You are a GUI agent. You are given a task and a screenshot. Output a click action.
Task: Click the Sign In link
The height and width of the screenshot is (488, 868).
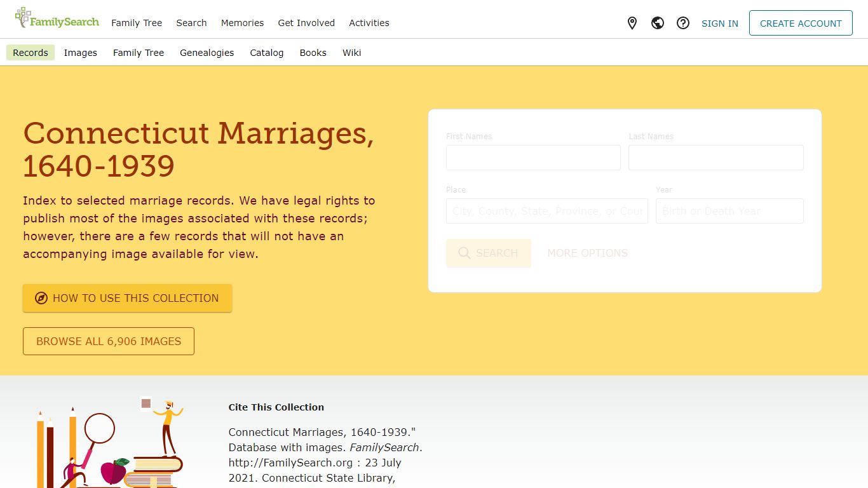[x=720, y=24]
